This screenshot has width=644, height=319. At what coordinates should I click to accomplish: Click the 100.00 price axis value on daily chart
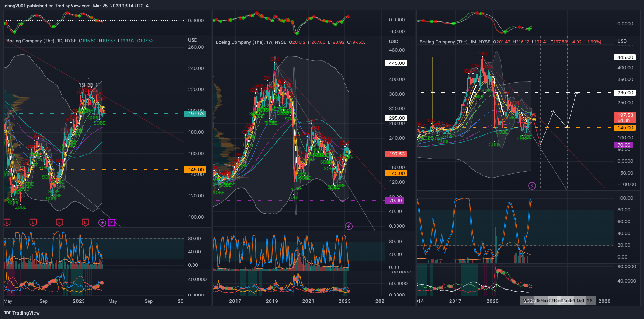click(x=196, y=217)
